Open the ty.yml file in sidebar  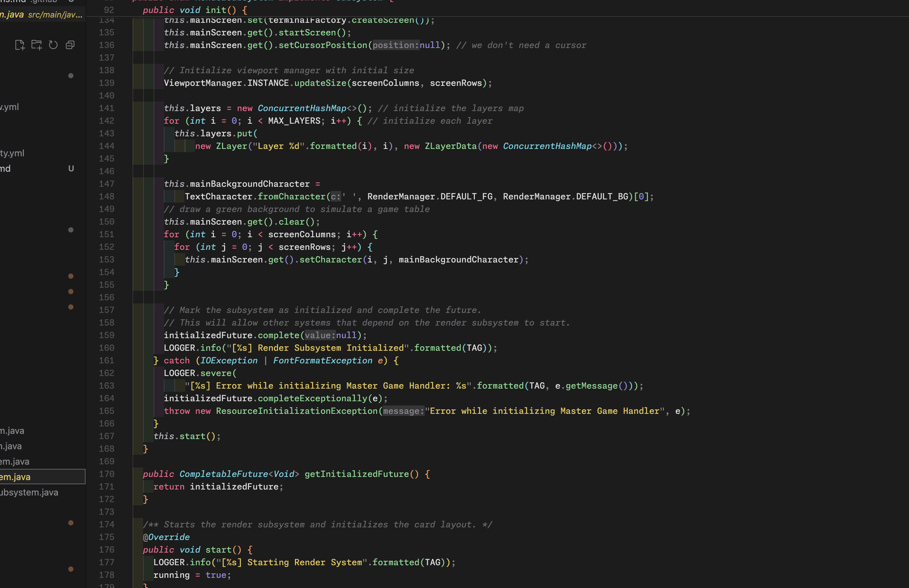click(x=12, y=153)
